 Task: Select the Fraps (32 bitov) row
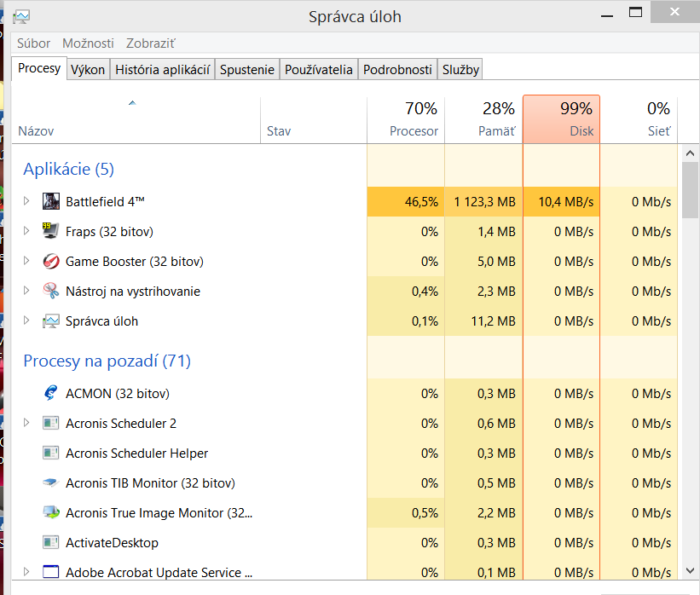tap(344, 231)
